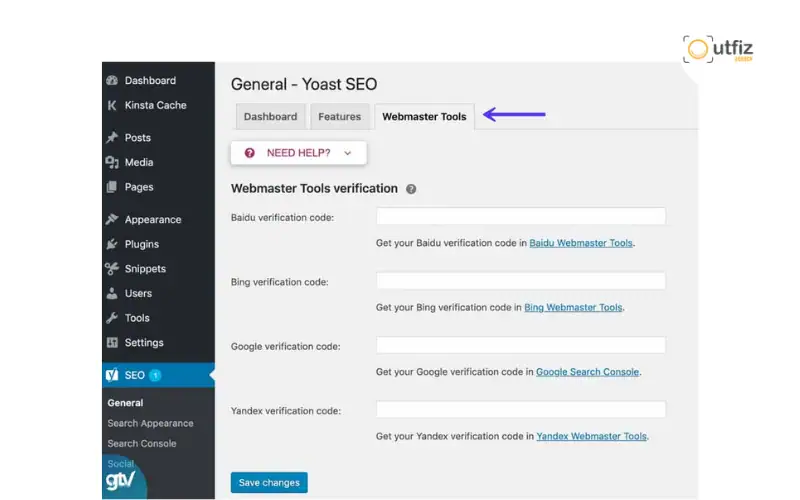800x500 pixels.
Task: Click the 'General - Yoast SEO' heading
Action: pos(304,84)
